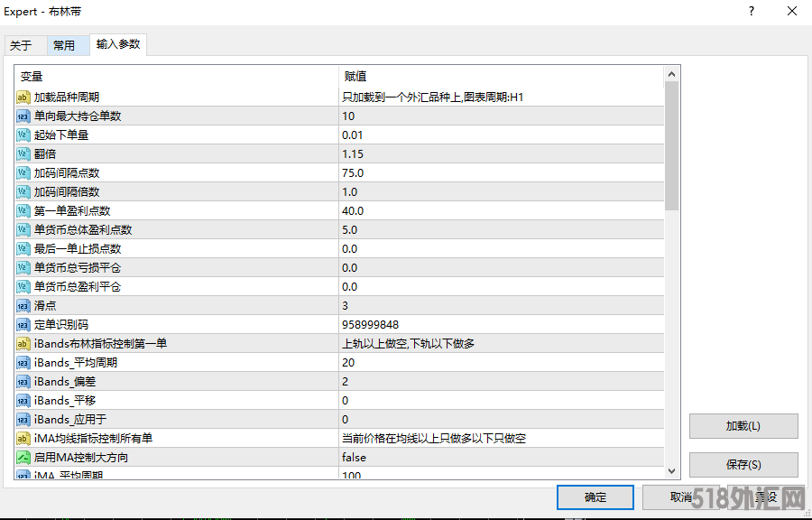The image size is (812, 520).
Task: Click the boolean icon beside 启用MA控制大方向
Action: click(23, 458)
